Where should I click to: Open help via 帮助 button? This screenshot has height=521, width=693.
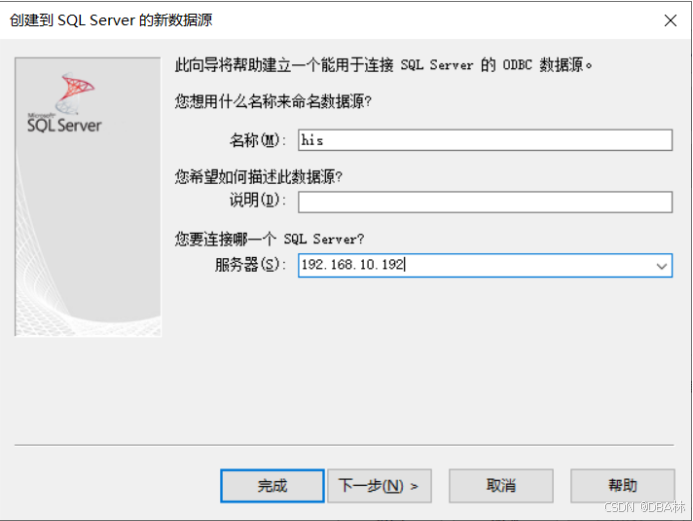(622, 486)
